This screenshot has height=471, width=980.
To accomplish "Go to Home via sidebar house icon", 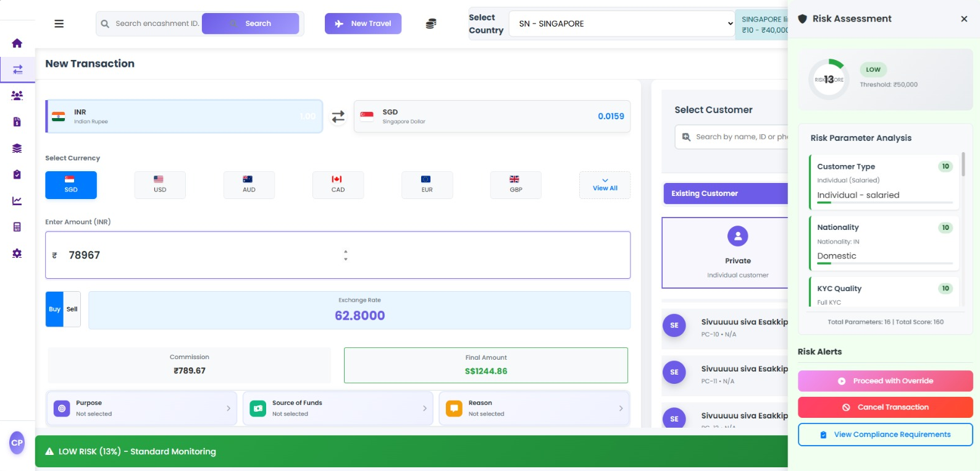I will click(17, 43).
